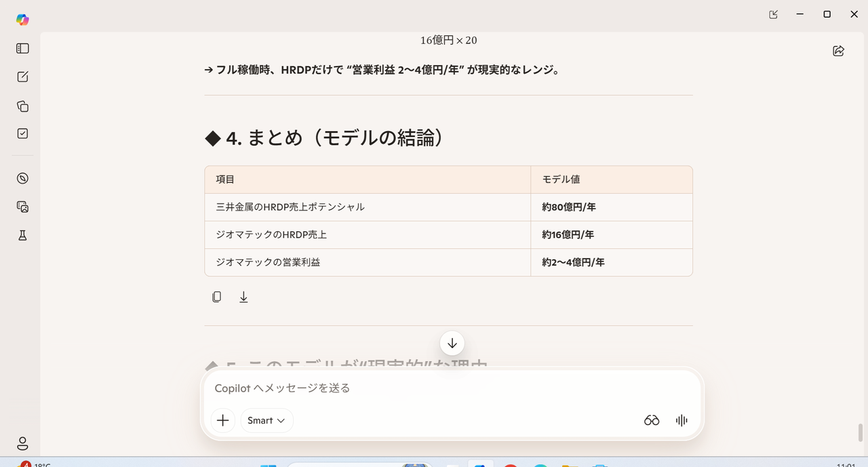868x467 pixels.
Task: Click the '約16億円/年' value
Action: coord(568,235)
